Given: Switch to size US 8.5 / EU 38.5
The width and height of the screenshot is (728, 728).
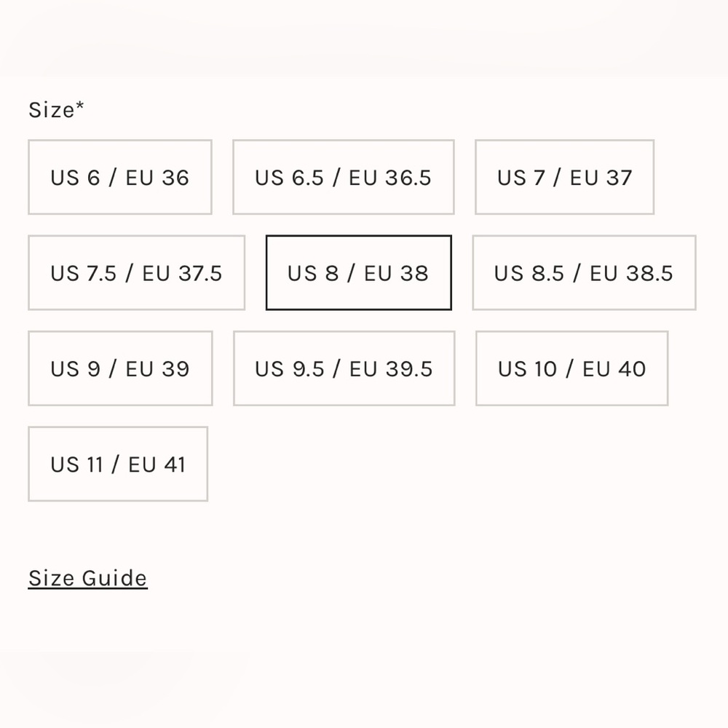Looking at the screenshot, I should [584, 272].
